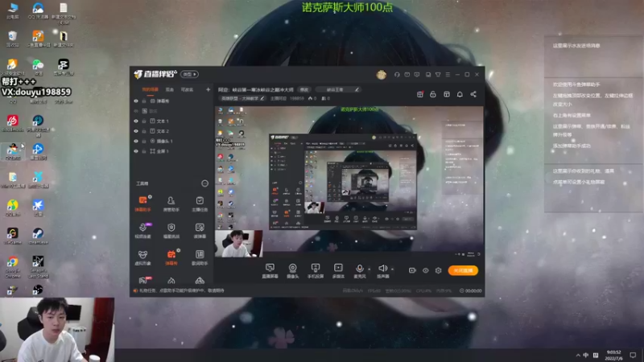This screenshot has height=362, width=644.
Task: Toggle the lock on 摄像头 1 layer
Action: pos(144,142)
